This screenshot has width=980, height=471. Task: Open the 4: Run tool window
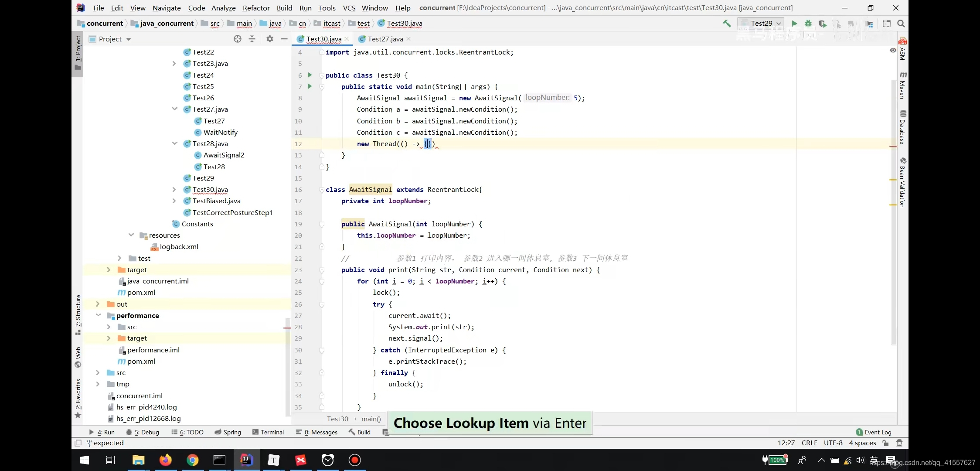coord(102,432)
